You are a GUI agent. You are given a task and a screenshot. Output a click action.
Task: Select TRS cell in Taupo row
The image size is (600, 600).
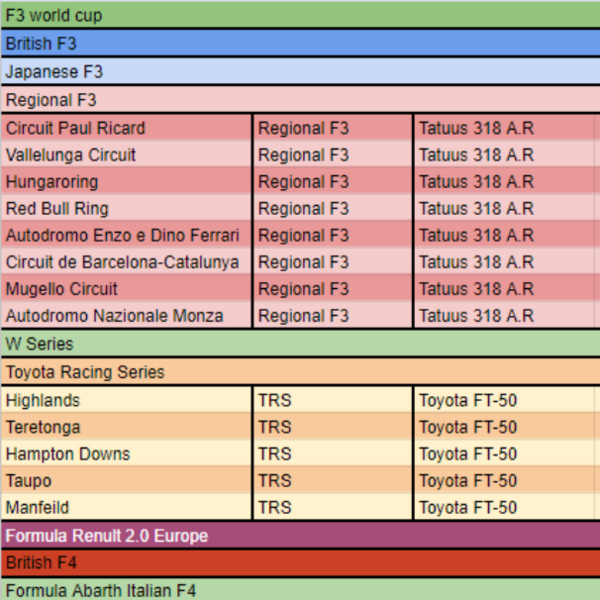point(333,480)
